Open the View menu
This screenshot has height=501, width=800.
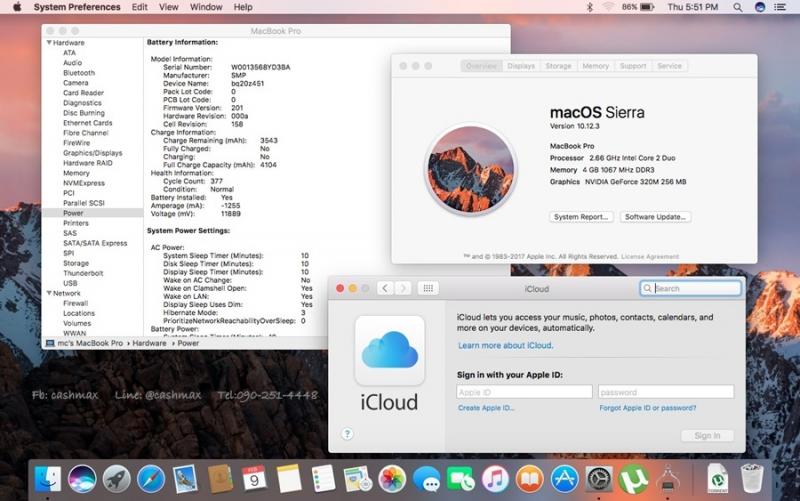168,7
